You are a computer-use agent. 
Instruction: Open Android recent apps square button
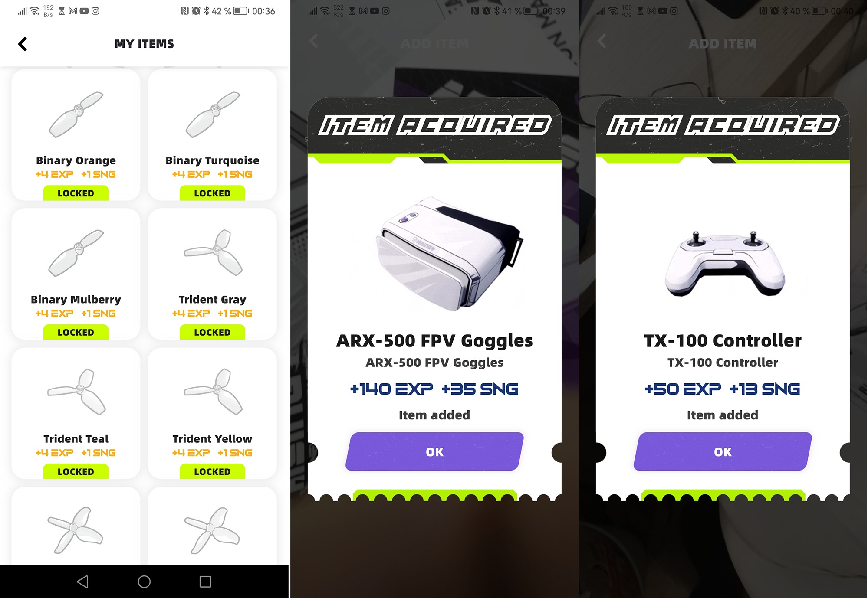205,582
